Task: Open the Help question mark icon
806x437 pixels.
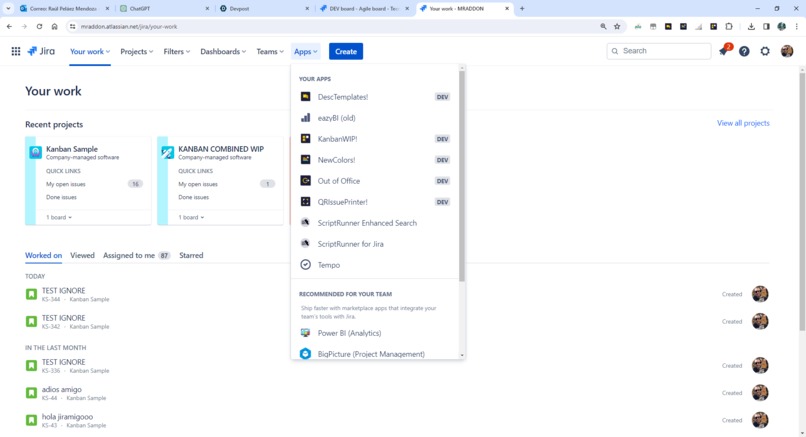Action: (x=744, y=51)
